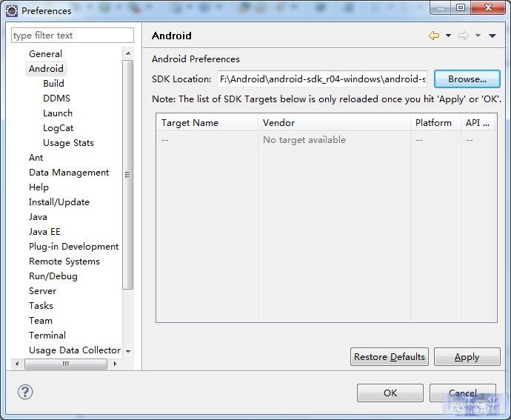Click the Apply button
511x420 pixels.
click(467, 357)
